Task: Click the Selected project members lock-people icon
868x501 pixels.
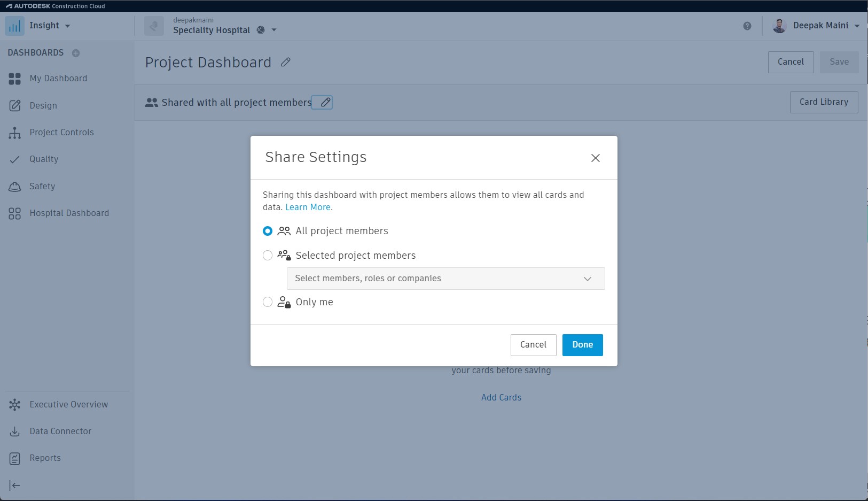Action: click(x=284, y=256)
